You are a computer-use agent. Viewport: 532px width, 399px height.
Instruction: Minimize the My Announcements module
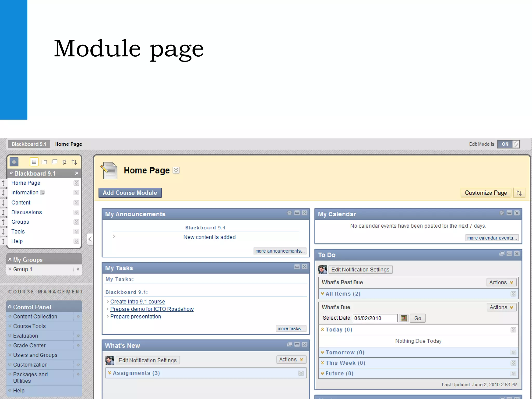297,213
